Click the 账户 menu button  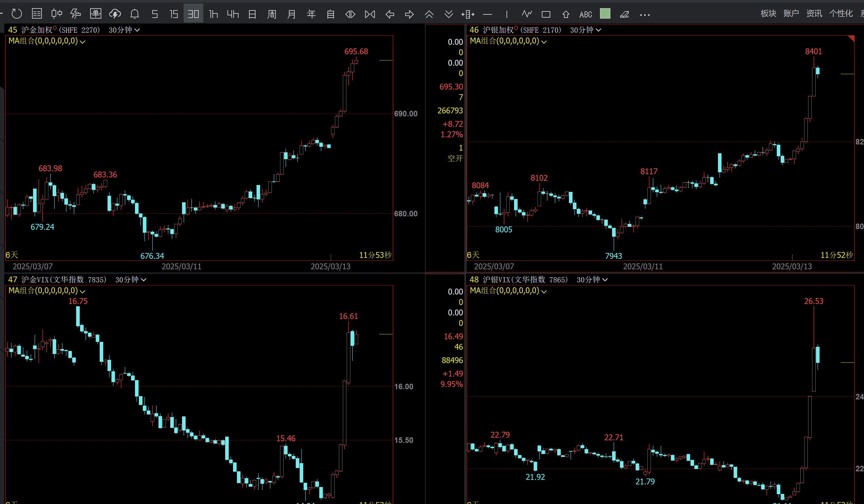click(791, 13)
